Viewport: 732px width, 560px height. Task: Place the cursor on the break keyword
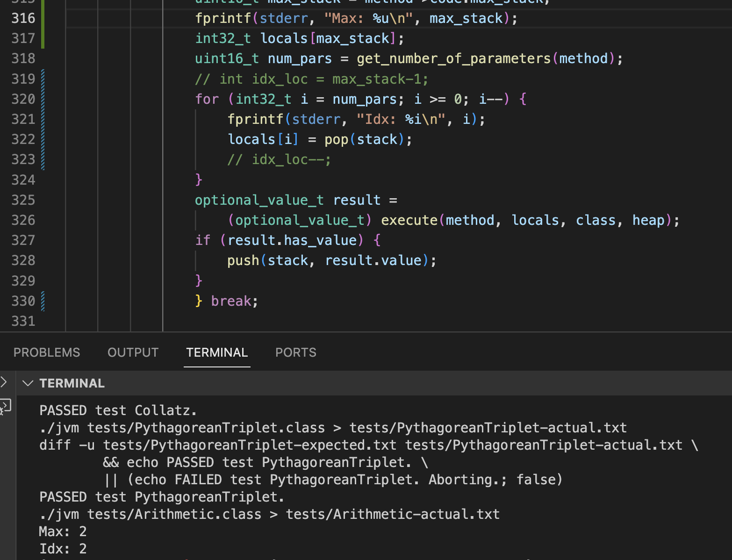[x=231, y=301]
